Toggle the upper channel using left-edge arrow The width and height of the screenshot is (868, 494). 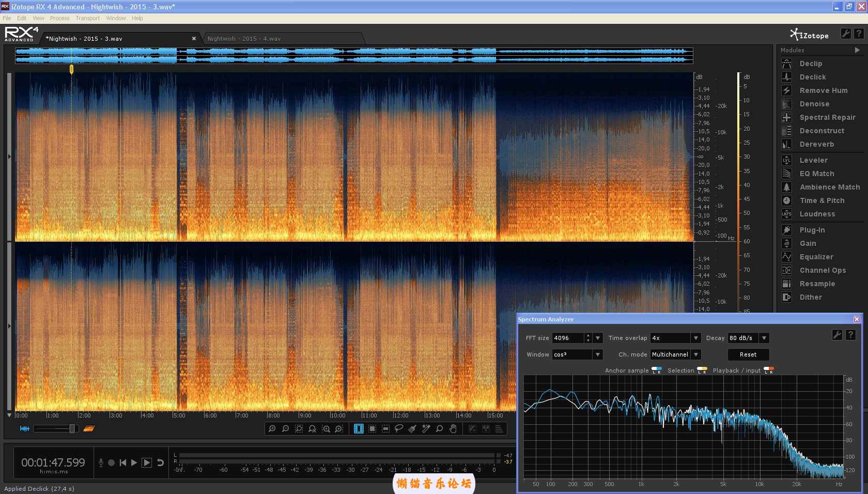pos(9,157)
